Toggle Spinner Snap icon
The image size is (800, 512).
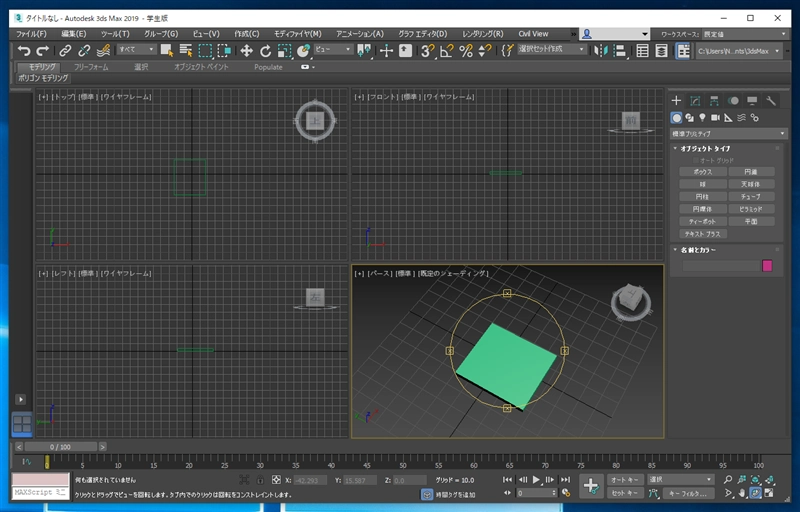[485, 50]
